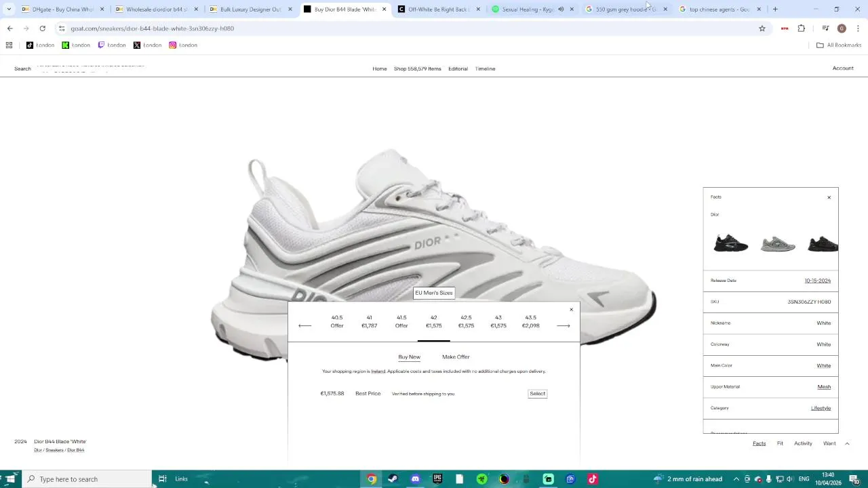868x488 pixels.
Task: Open the Editorial menu item
Action: click(458, 68)
